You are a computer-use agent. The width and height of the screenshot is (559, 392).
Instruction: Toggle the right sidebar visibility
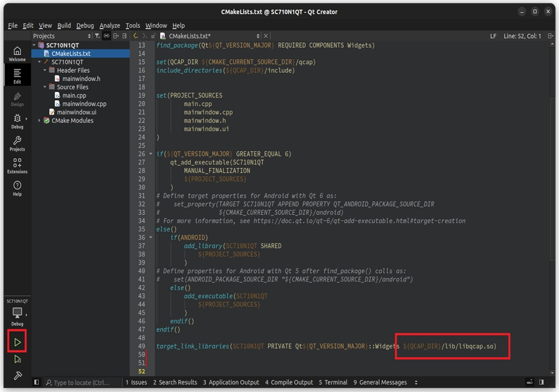(x=541, y=382)
